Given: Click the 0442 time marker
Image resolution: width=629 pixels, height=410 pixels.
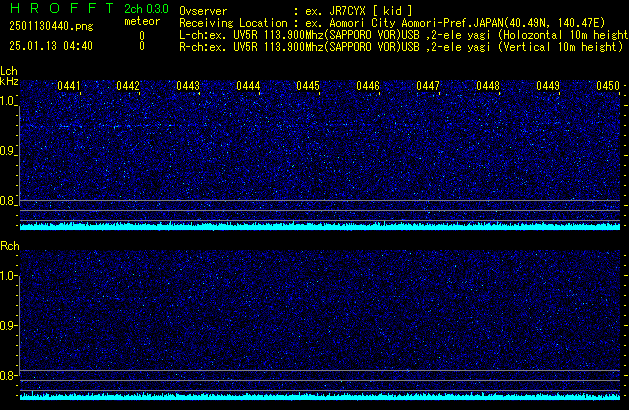Looking at the screenshot, I should point(128,86).
